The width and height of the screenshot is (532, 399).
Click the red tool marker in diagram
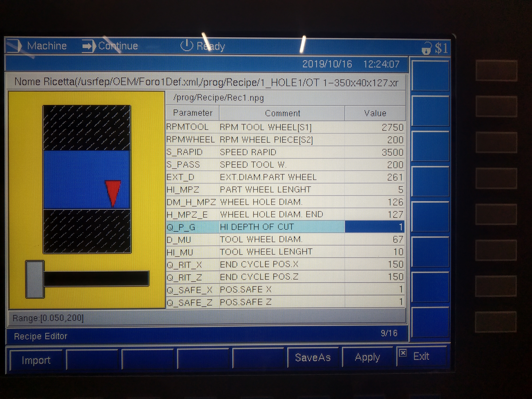pos(113,193)
